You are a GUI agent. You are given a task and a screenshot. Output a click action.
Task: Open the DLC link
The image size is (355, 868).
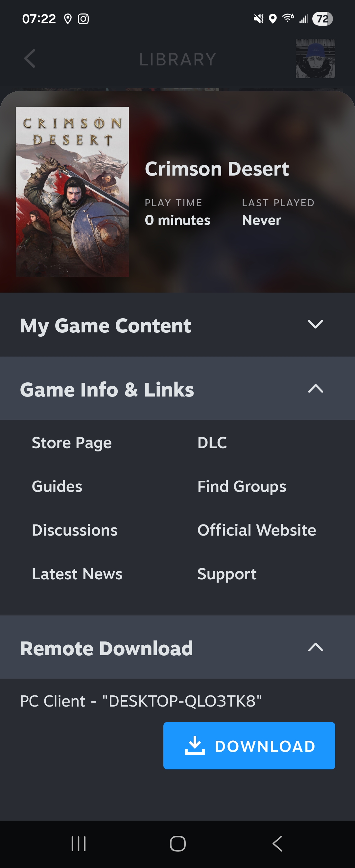212,443
